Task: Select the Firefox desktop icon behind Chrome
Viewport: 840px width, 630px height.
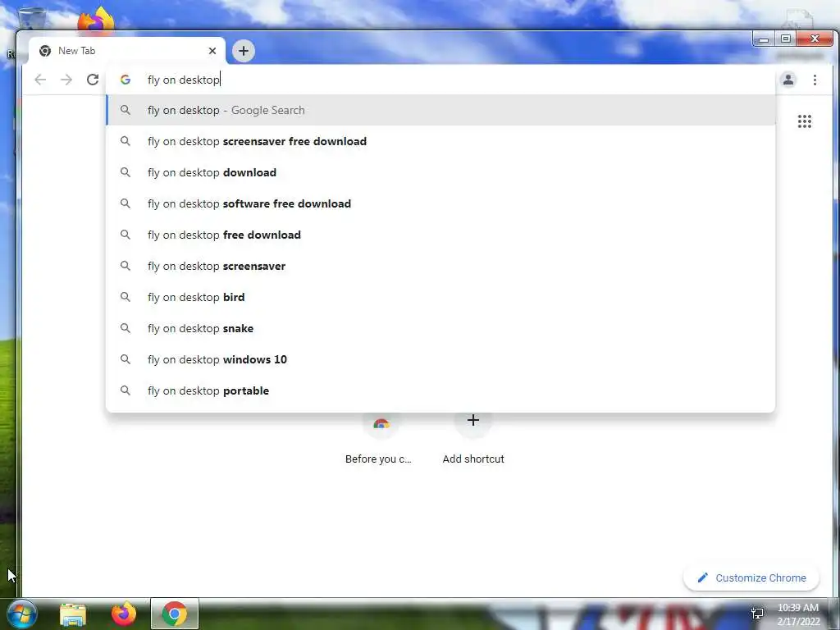Action: [x=96, y=21]
